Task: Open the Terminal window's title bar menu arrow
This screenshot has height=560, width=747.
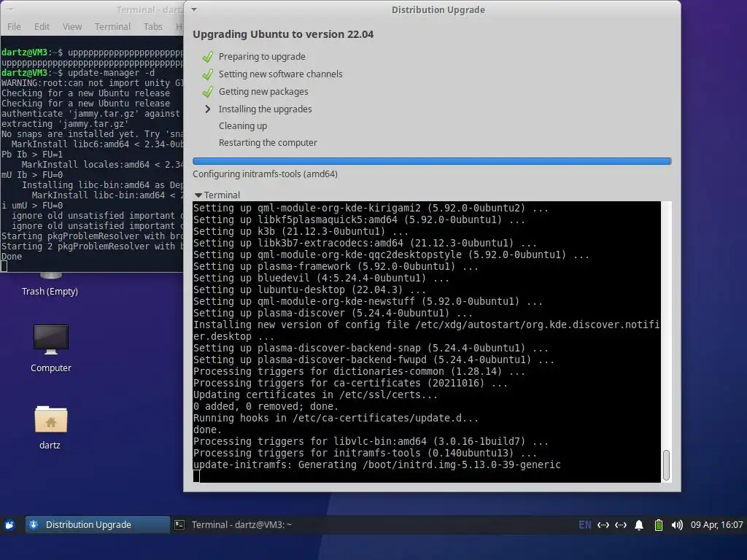Action: point(10,9)
